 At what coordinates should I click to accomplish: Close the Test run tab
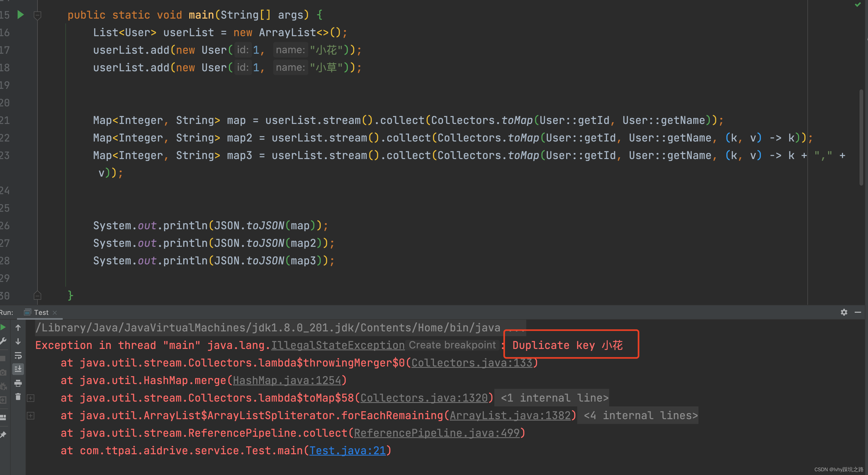tap(55, 312)
